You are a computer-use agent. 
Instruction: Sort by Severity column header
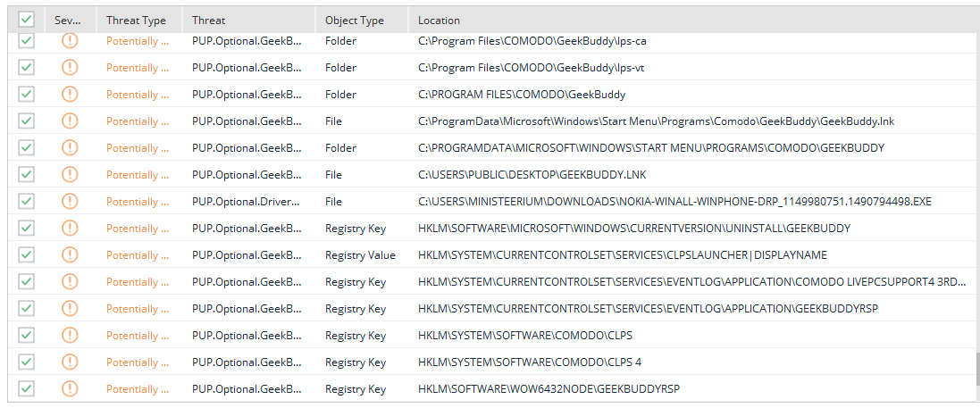67,20
